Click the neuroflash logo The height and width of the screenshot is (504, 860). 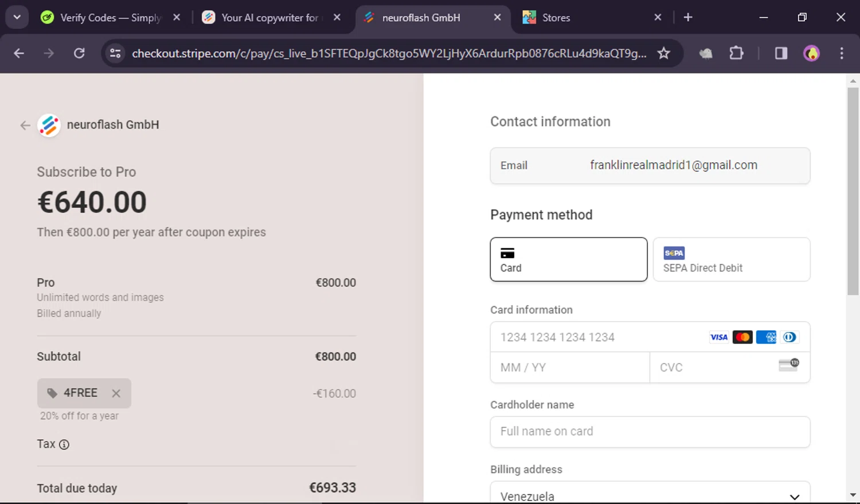coord(49,125)
